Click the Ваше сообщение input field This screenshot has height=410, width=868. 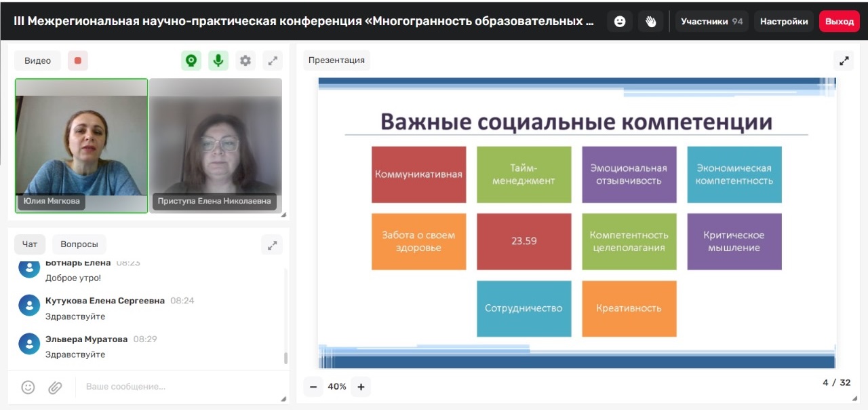point(176,387)
